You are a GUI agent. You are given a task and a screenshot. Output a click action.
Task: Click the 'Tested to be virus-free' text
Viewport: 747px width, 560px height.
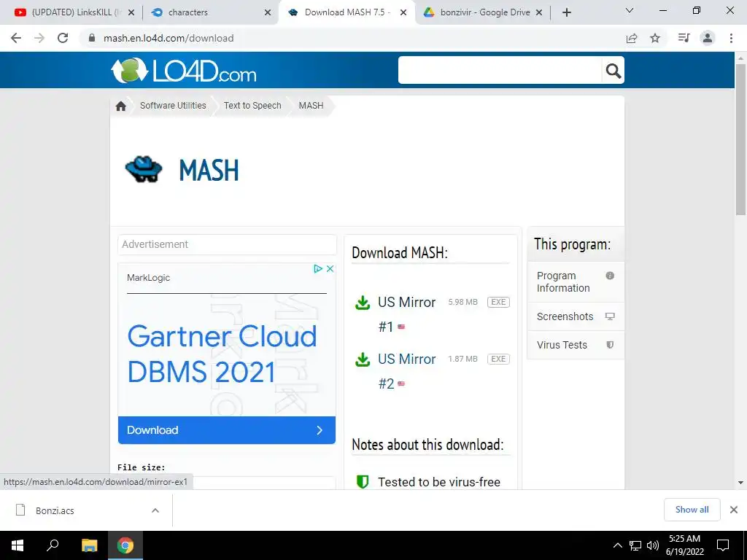[438, 482]
